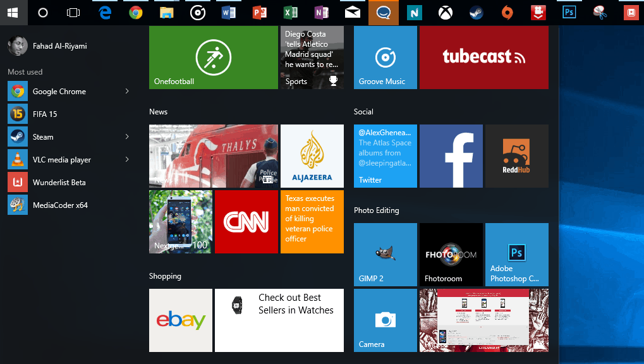Expand the Steam jump list arrow

(x=127, y=136)
